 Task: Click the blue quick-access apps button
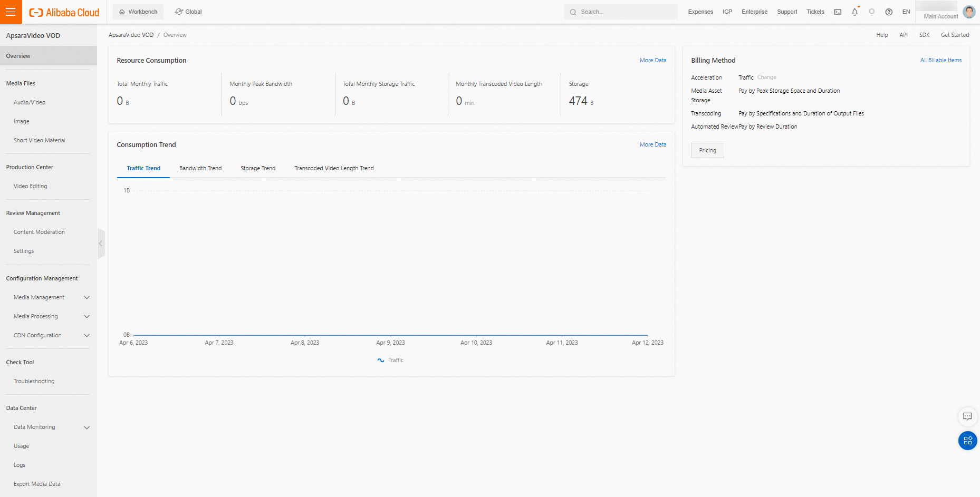click(967, 441)
